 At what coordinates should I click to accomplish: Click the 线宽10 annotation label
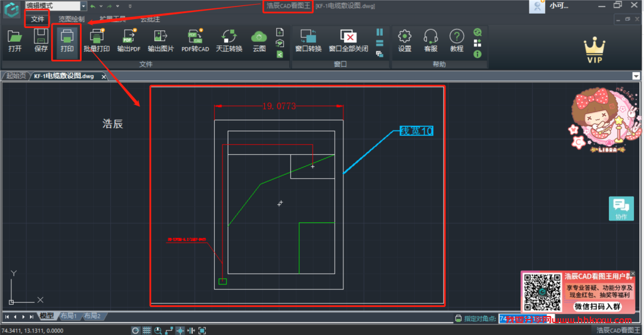[416, 131]
